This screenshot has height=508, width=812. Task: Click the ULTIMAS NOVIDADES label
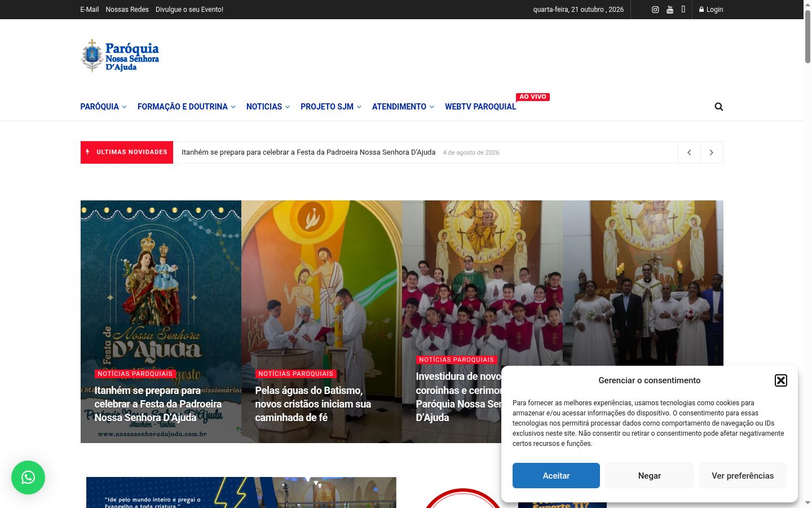coord(127,152)
